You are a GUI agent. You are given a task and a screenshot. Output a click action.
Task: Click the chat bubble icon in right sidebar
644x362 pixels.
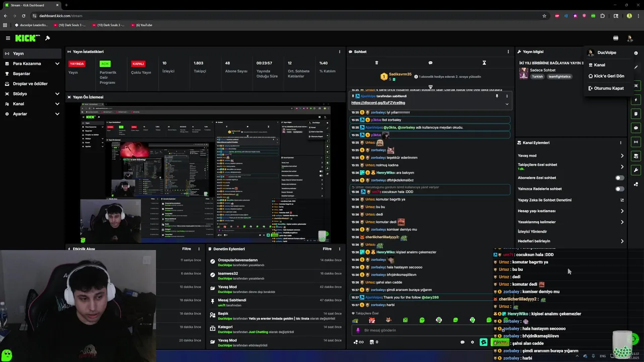click(x=636, y=128)
